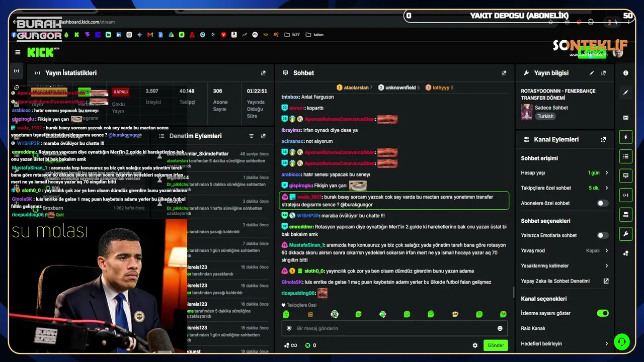This screenshot has width=644, height=362.
Task: Click the info icon in the right sidebar
Action: coord(626,73)
